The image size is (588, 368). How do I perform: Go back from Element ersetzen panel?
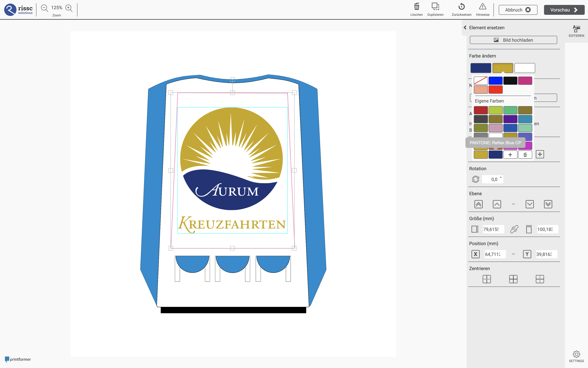pos(465,27)
